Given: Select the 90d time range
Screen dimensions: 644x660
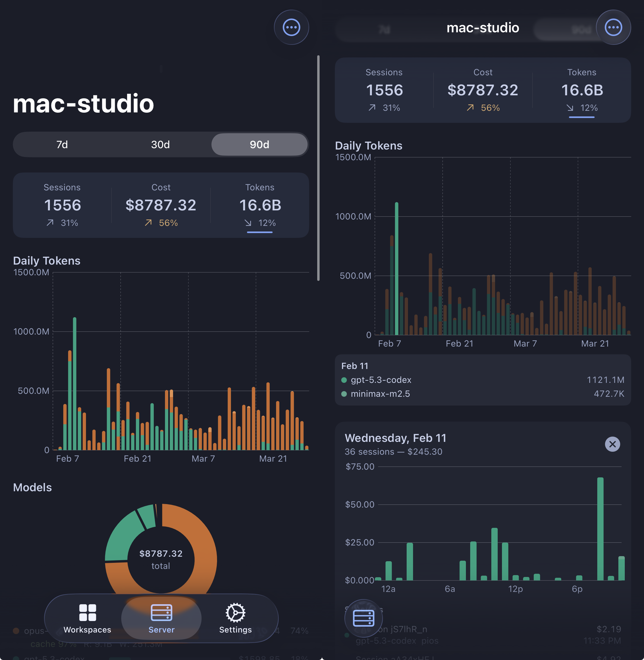Looking at the screenshot, I should 260,144.
